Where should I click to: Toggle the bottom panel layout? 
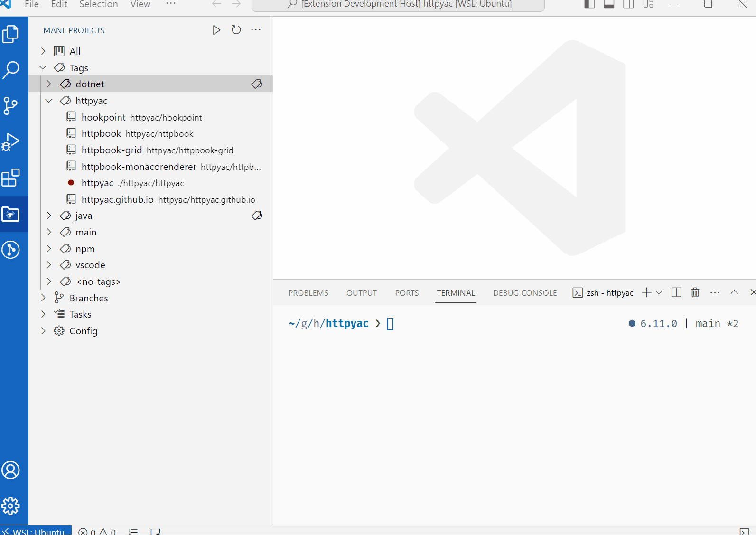609,4
